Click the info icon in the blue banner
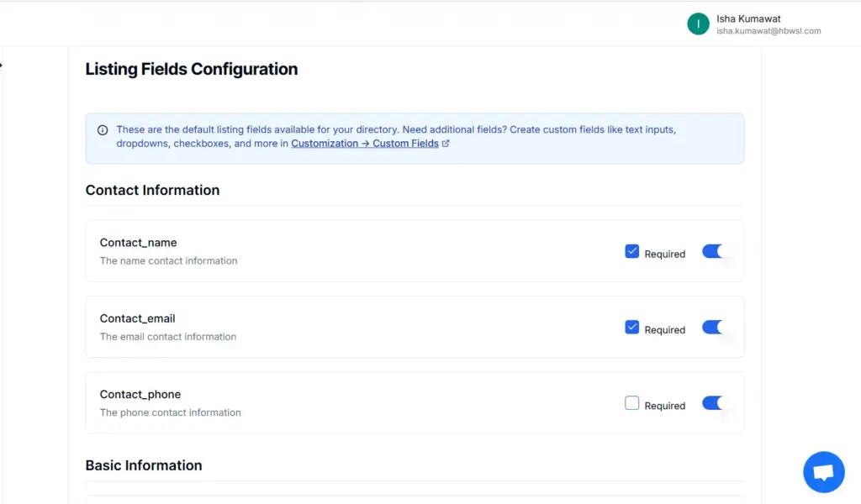The width and height of the screenshot is (861, 504). click(x=103, y=130)
